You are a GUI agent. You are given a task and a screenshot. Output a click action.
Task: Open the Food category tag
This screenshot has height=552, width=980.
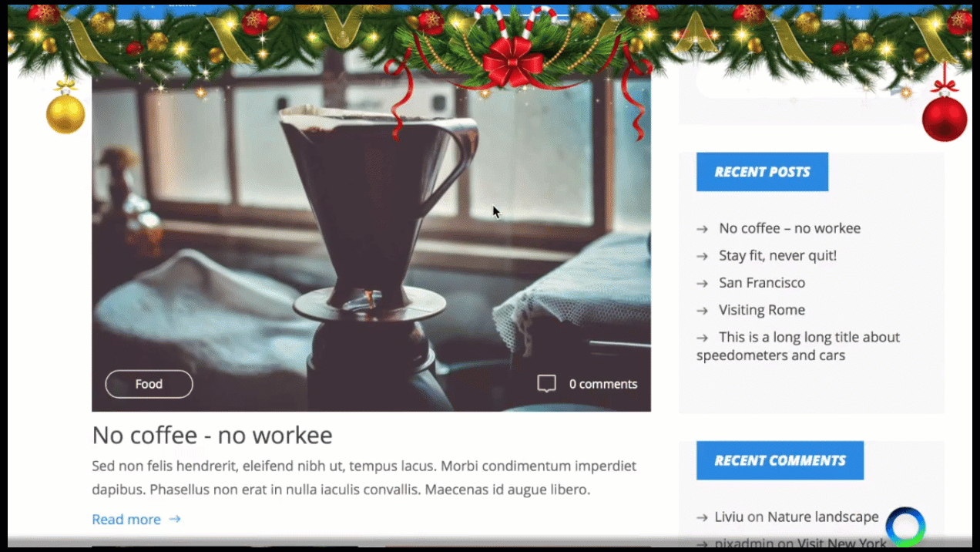point(149,384)
